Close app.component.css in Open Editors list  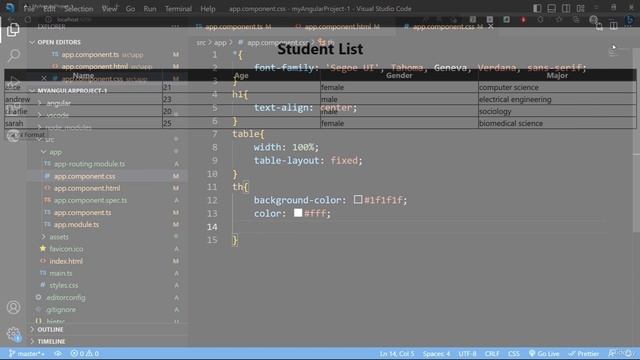44,78
